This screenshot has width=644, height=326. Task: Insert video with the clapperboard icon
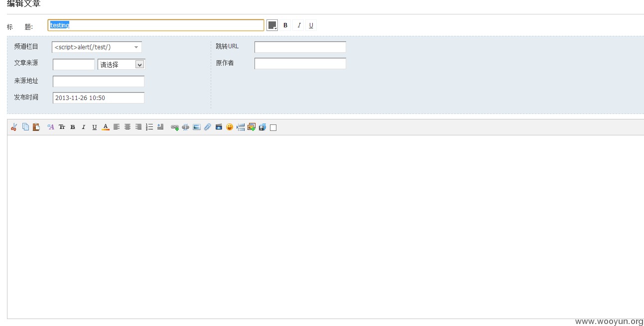pyautogui.click(x=219, y=127)
